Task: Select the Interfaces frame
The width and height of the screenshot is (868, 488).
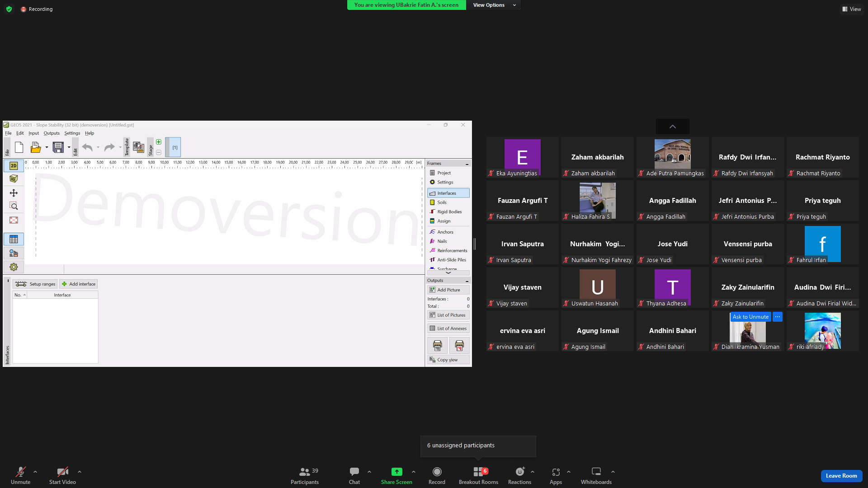Action: click(448, 193)
